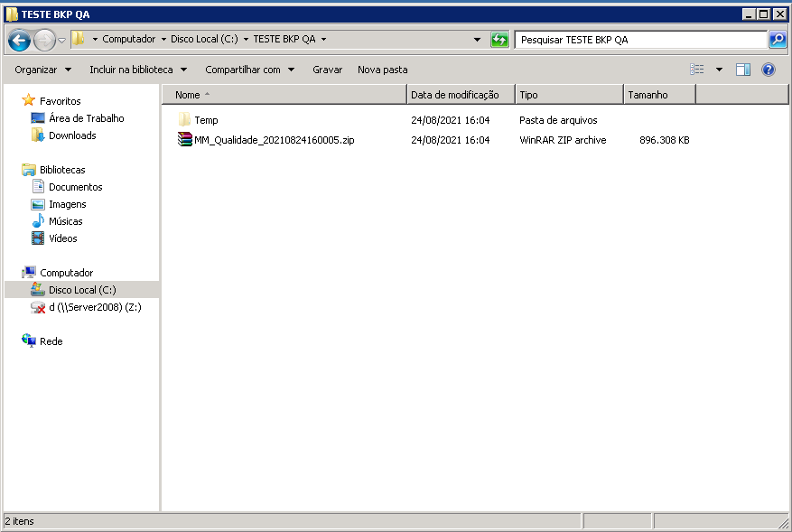Go back with the blue Back arrow
The height and width of the screenshot is (532, 792).
pos(19,40)
